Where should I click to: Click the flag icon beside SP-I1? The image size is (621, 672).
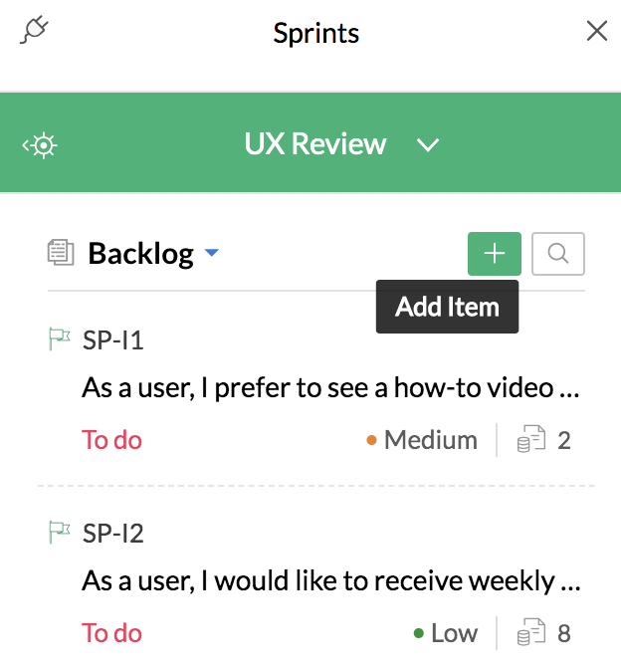[x=60, y=340]
